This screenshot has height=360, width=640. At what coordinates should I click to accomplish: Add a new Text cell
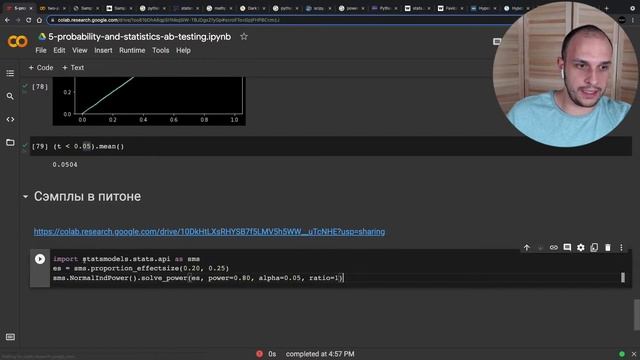point(73,68)
